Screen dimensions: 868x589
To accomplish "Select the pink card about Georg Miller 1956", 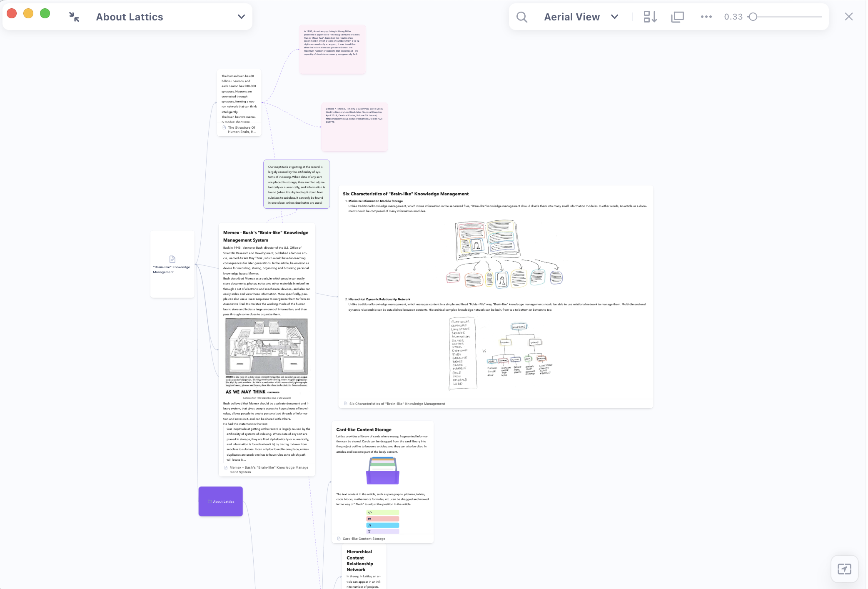I will (332, 49).
